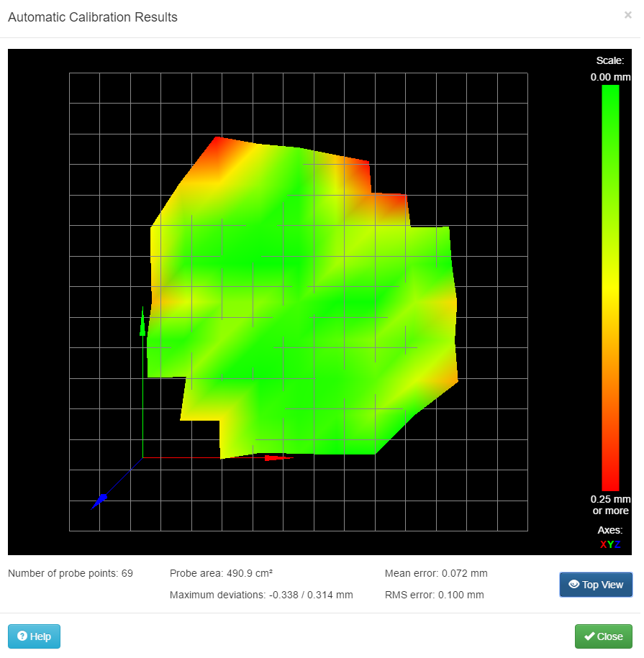The image size is (644, 658).
Task: Open the Help page for calibration
Action: coord(34,636)
